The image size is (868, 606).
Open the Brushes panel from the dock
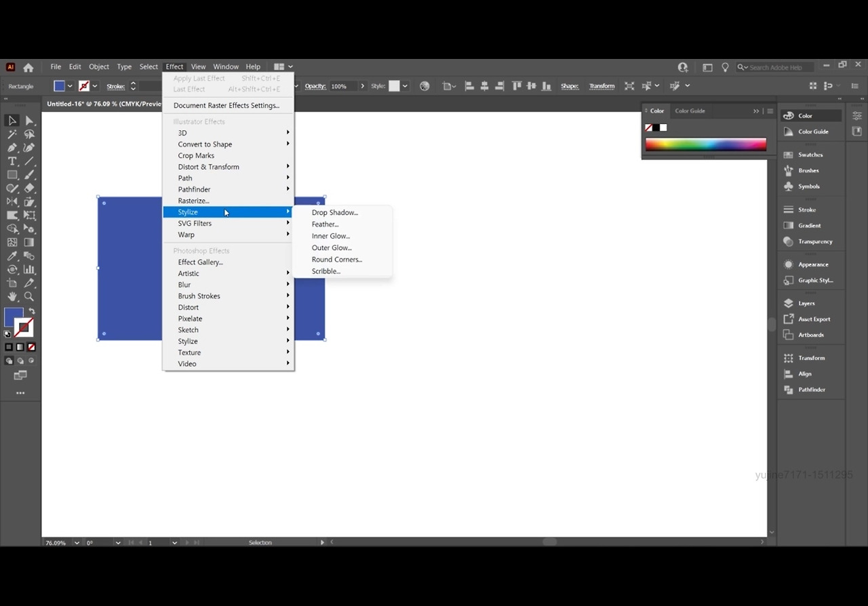pos(810,170)
